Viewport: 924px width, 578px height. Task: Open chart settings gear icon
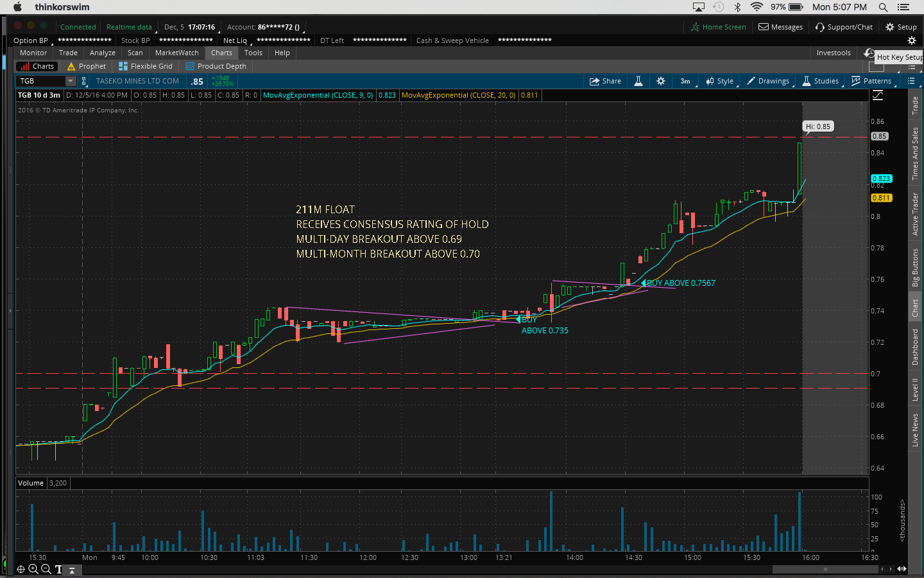pos(661,81)
